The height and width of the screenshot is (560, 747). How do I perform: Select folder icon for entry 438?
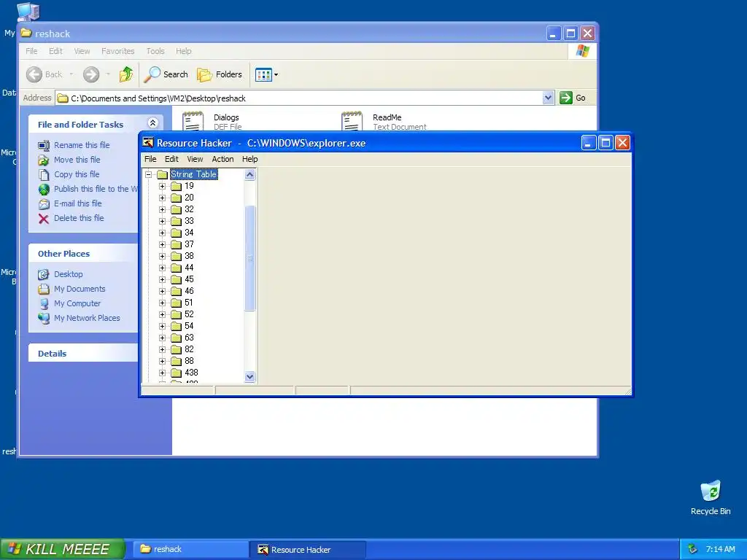177,373
